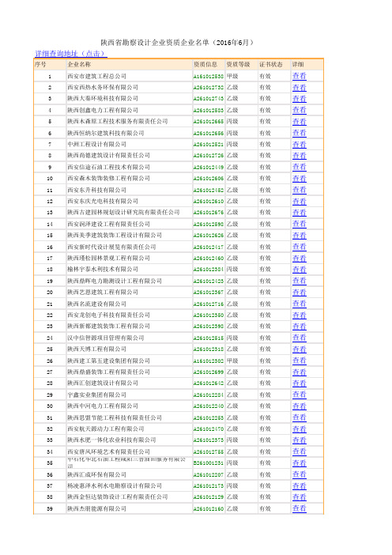The height and width of the screenshot is (555, 392).
Task: Click certificate number B261001231 in row 35
Action: click(209, 463)
